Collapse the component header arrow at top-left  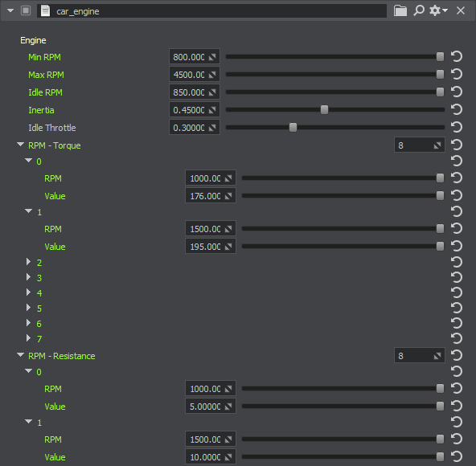(10, 11)
